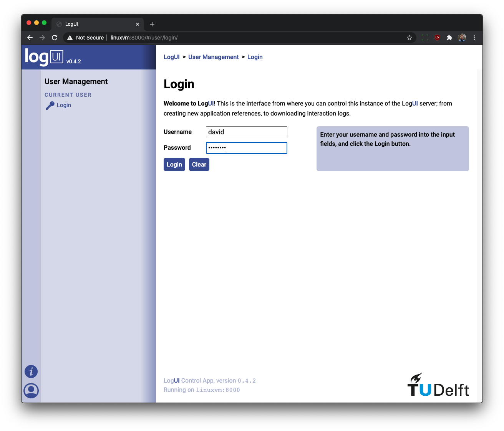Screen dimensions: 504x431
Task: Select the LogUI browser tab
Action: (x=98, y=24)
